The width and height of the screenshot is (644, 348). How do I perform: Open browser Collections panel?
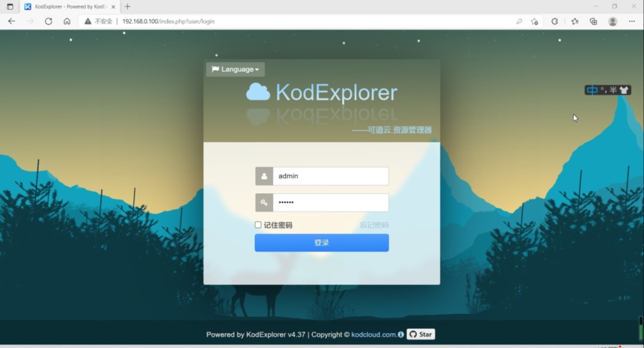[593, 21]
